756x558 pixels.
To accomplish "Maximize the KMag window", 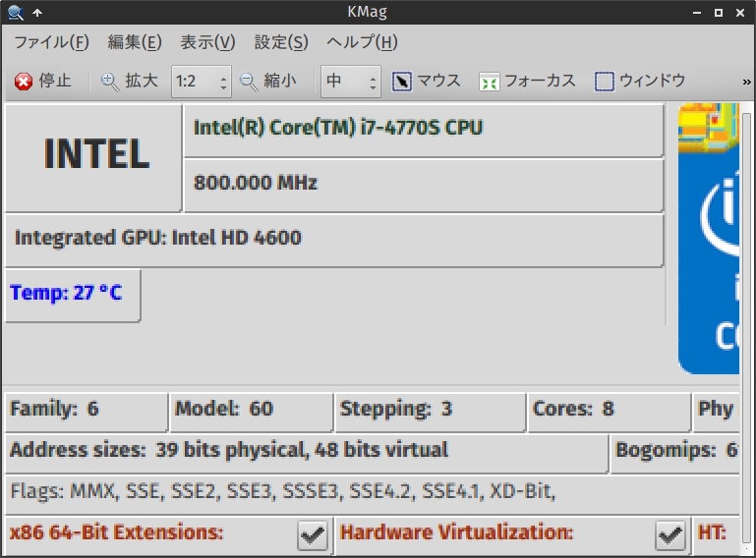I will pos(719,13).
